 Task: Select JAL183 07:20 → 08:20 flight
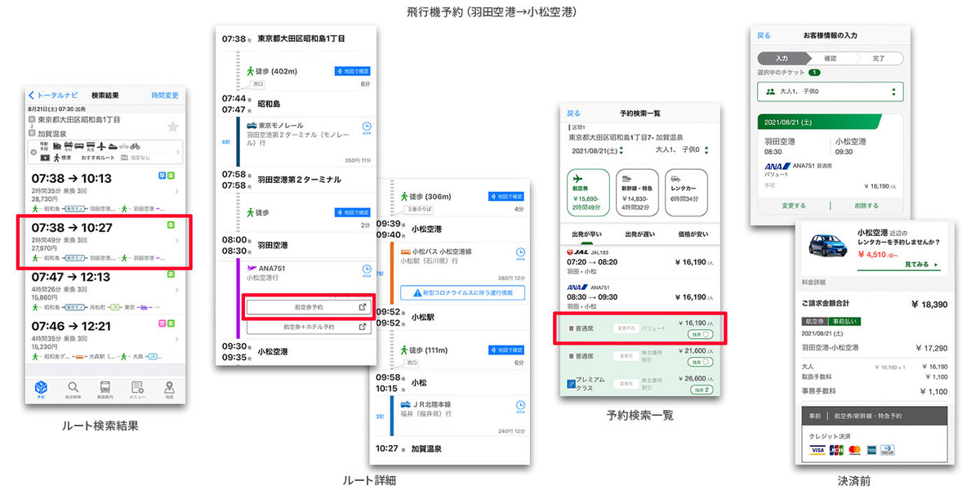(x=639, y=263)
